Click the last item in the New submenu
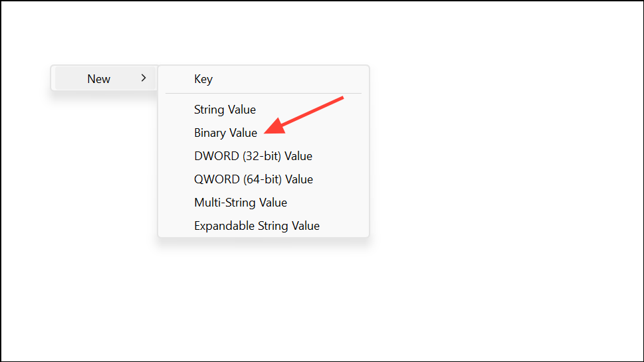This screenshot has width=644, height=362. pos(257,226)
